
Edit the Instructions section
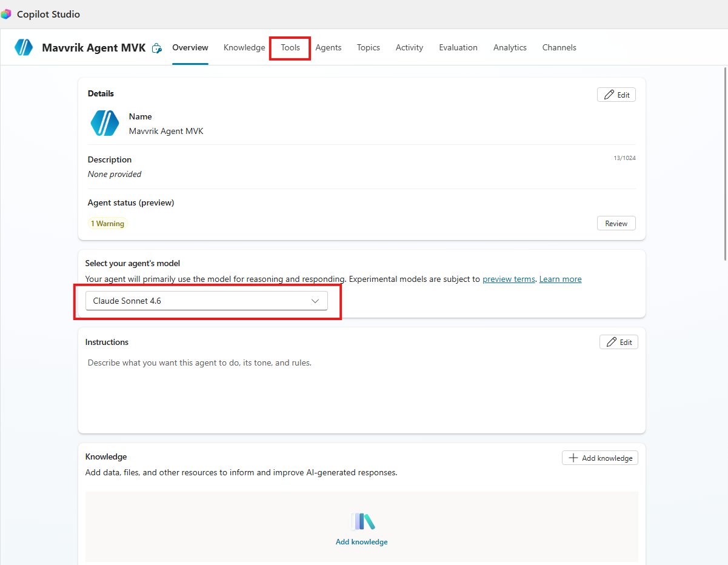pyautogui.click(x=619, y=342)
